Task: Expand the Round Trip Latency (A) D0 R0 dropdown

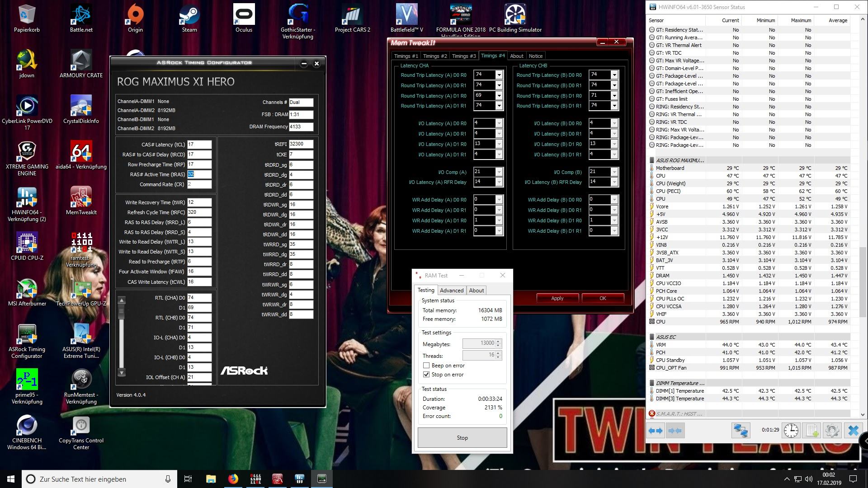Action: pyautogui.click(x=499, y=75)
